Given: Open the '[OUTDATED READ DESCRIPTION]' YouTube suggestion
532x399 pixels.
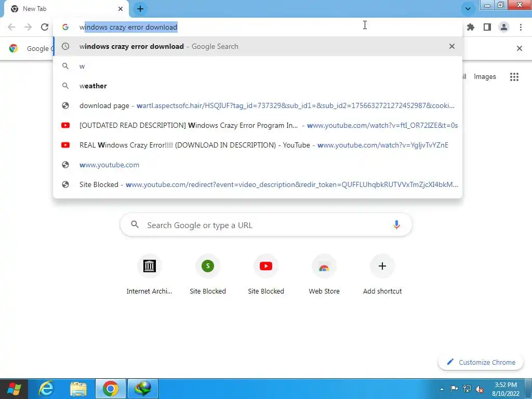Looking at the screenshot, I should click(x=258, y=125).
